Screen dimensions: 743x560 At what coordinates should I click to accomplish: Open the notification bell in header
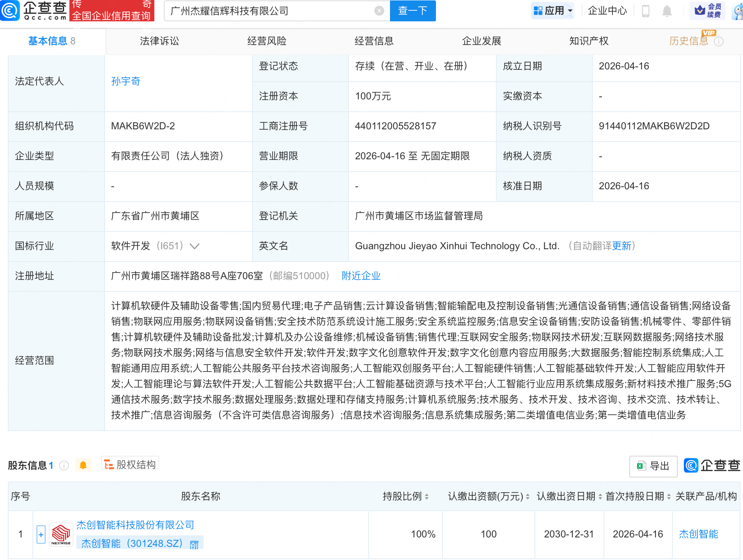point(667,11)
